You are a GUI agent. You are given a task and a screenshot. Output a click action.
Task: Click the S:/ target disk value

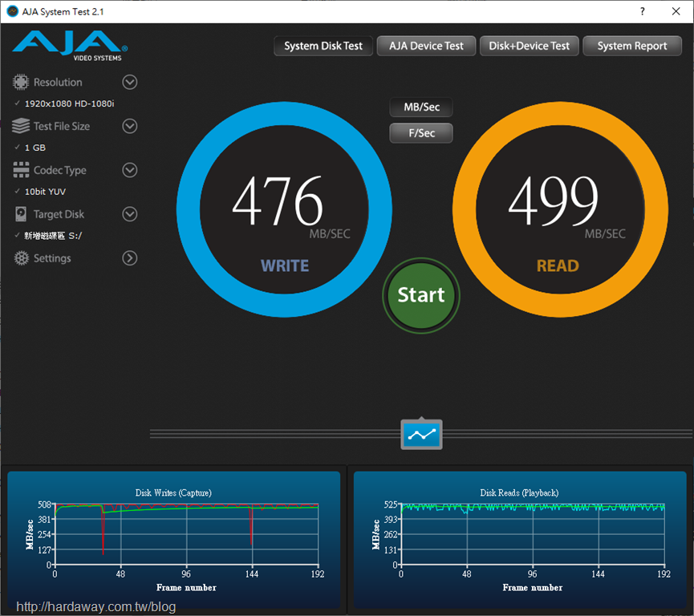point(53,236)
